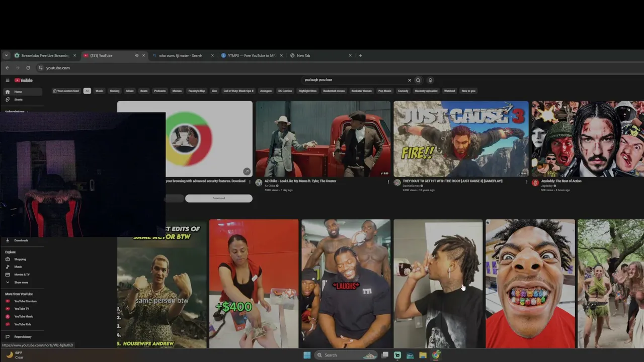Close the YTMP3 tab
The image size is (644, 362).
coord(281,56)
